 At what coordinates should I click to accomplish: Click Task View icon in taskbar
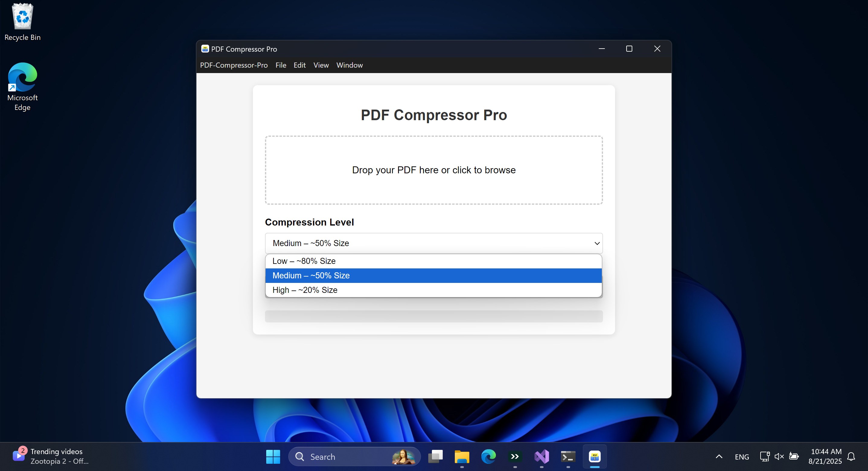click(435, 457)
